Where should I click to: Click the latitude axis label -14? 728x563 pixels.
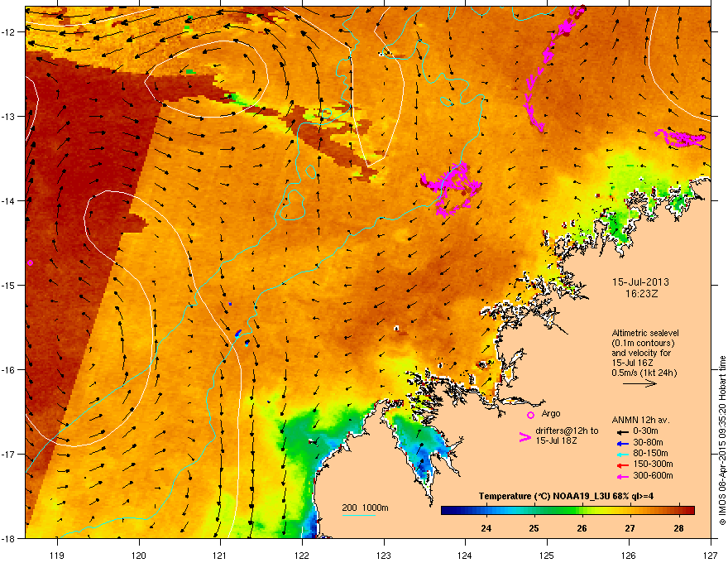[x=9, y=200]
